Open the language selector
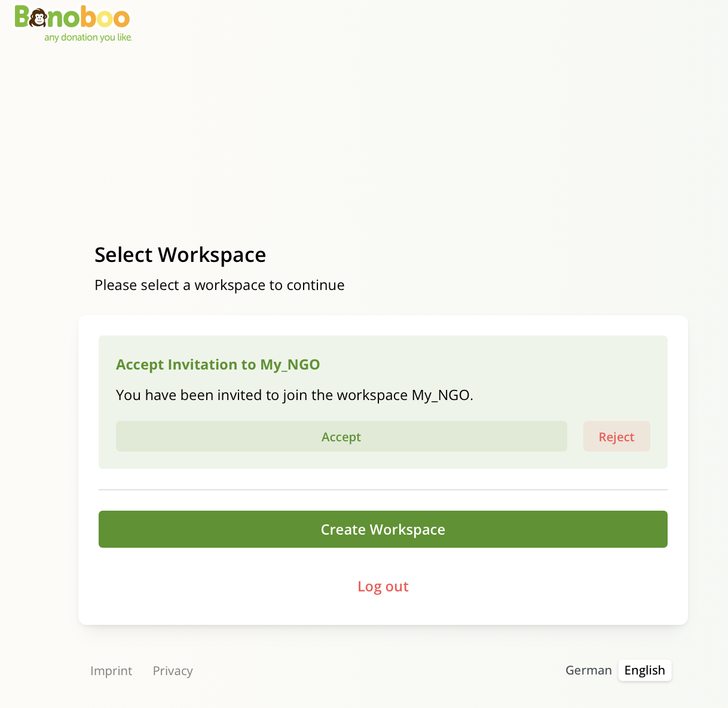728x708 pixels. click(x=617, y=670)
